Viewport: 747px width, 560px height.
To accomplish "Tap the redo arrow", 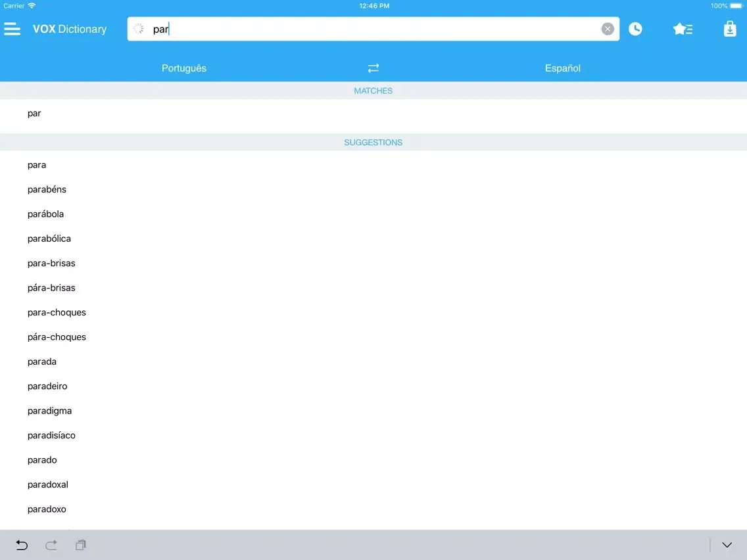I will click(51, 545).
